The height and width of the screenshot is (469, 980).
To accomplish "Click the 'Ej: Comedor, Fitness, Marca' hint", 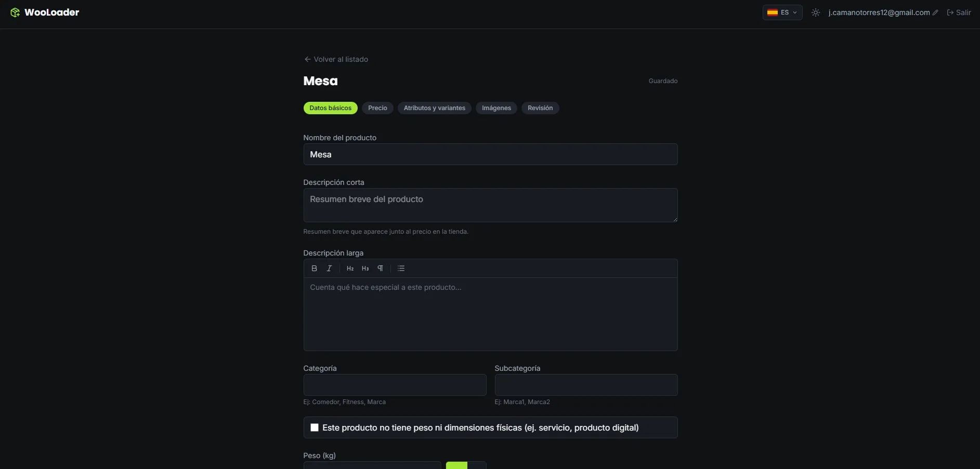I will [345, 402].
